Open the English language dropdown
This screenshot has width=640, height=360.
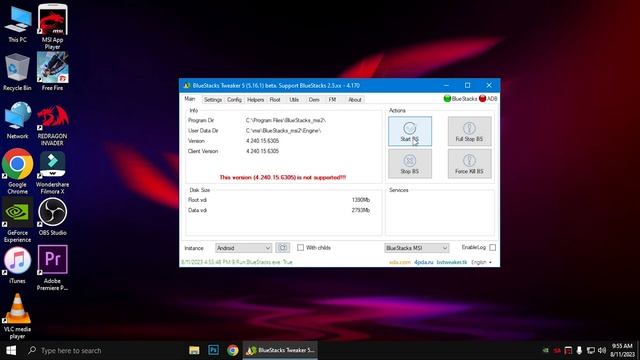481,262
